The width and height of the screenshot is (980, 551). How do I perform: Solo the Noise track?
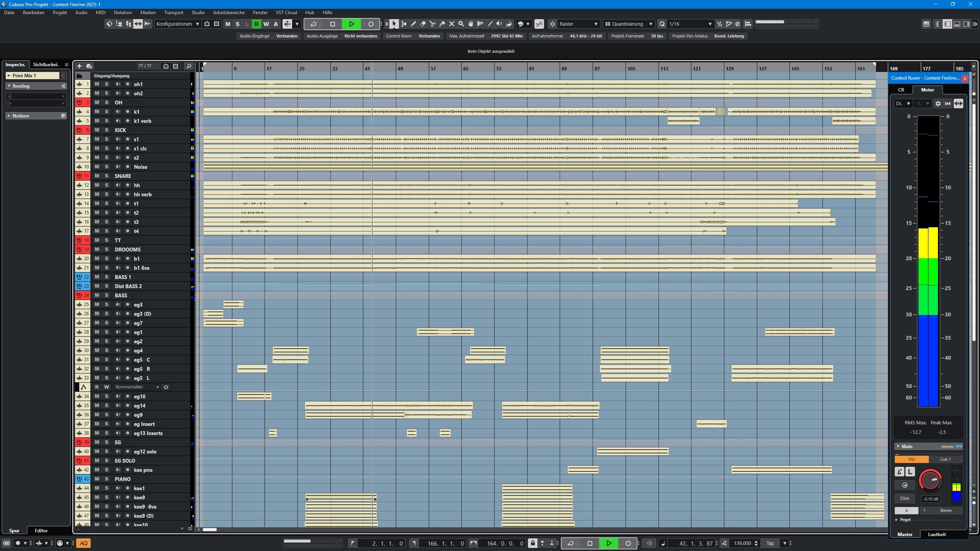[106, 167]
